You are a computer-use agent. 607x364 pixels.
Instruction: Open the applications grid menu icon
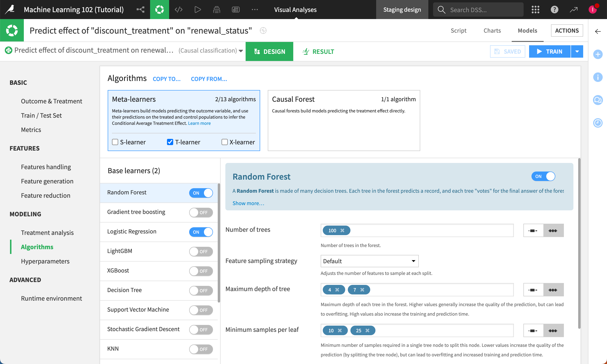click(x=535, y=10)
